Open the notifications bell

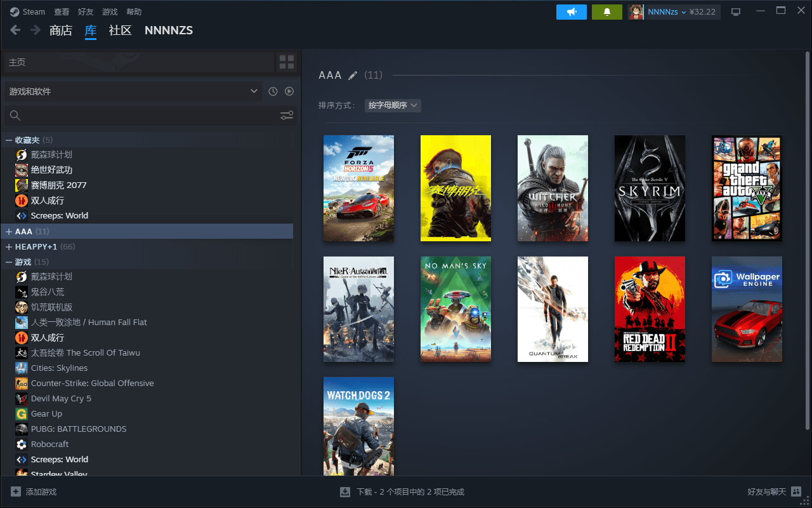click(606, 12)
